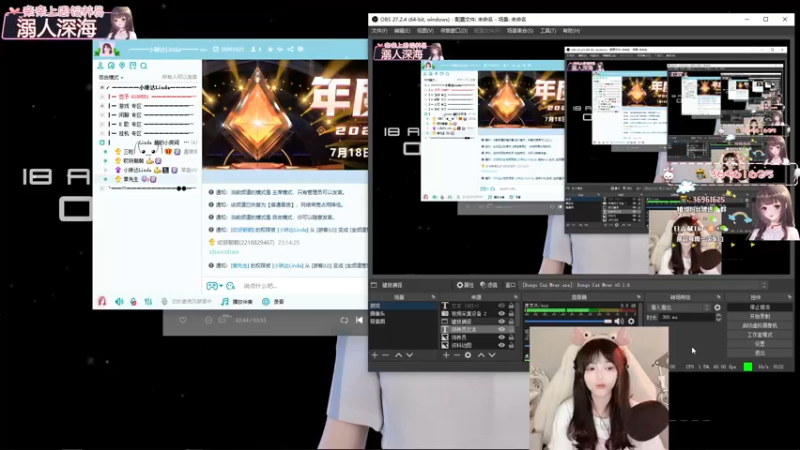Open the emoji face icon beside chat input

(x=231, y=286)
